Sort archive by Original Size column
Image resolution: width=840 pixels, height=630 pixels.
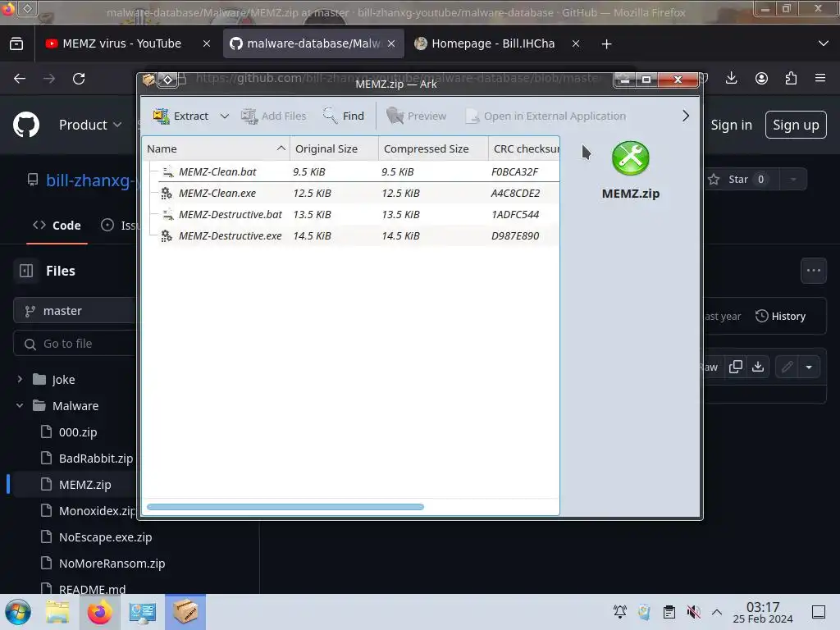point(335,149)
